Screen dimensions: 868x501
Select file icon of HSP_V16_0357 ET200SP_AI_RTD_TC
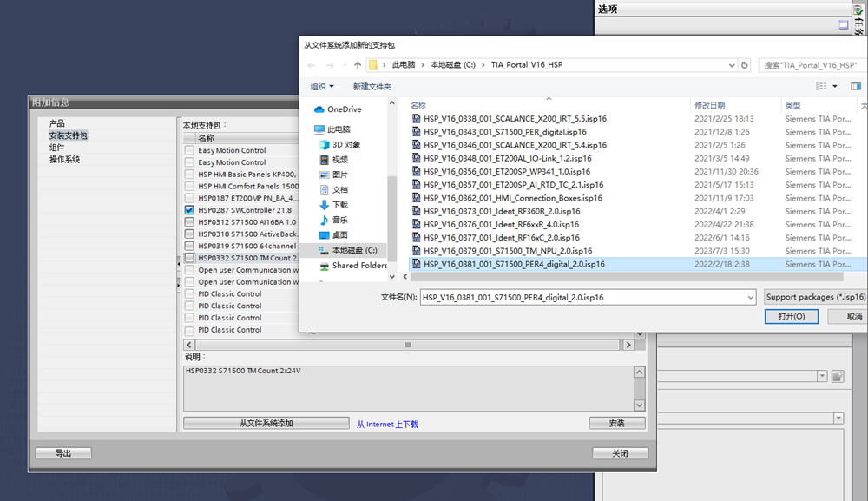(x=417, y=185)
